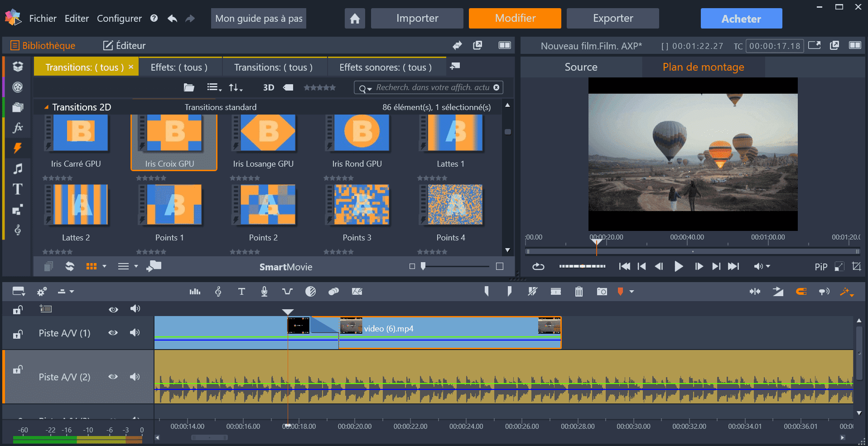868x446 pixels.
Task: Switch to the Plan de montage tab
Action: [x=703, y=67]
